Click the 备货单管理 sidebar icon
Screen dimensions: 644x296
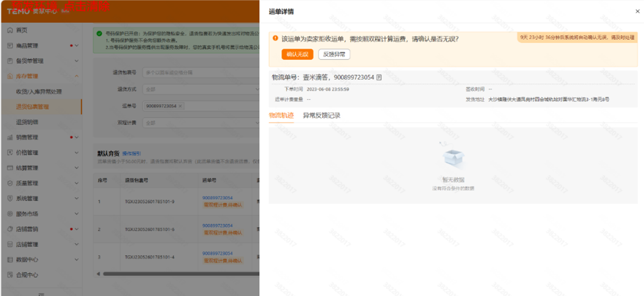point(10,61)
